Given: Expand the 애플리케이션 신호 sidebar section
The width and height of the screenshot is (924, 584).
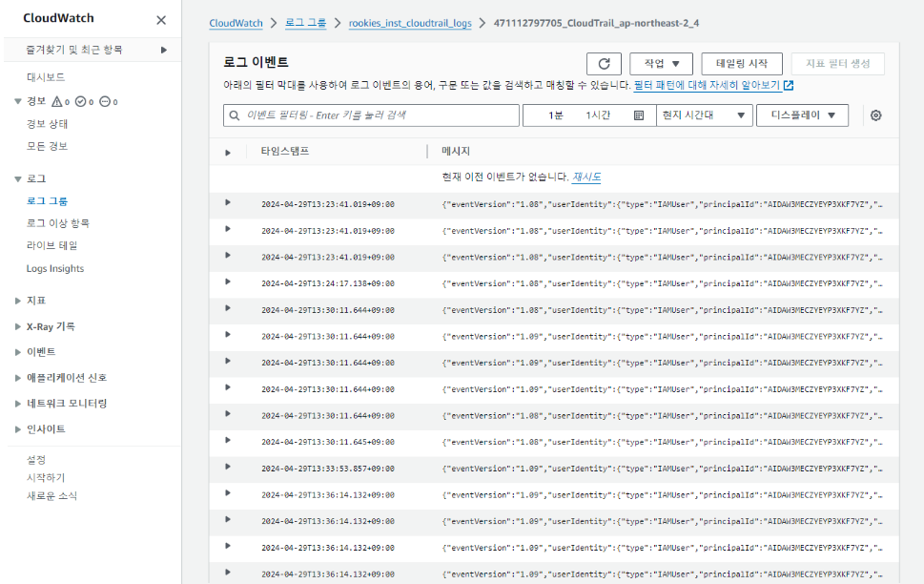Looking at the screenshot, I should pos(18,378).
